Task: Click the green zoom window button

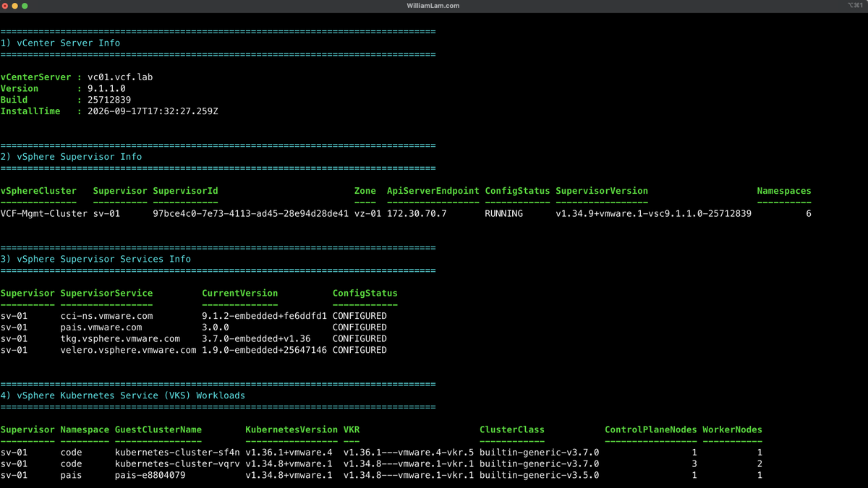Action: click(x=25, y=6)
